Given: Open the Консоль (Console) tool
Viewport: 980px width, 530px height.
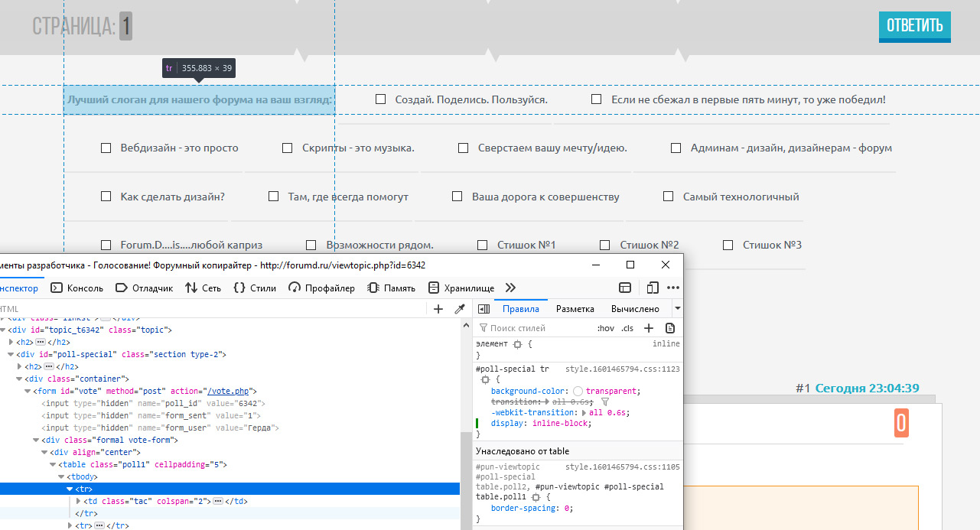Looking at the screenshot, I should pyautogui.click(x=77, y=288).
